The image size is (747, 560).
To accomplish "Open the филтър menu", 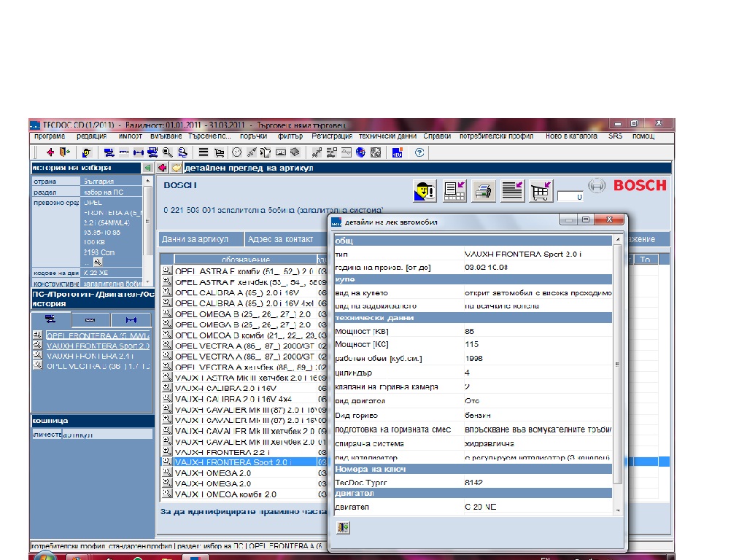I will click(290, 136).
